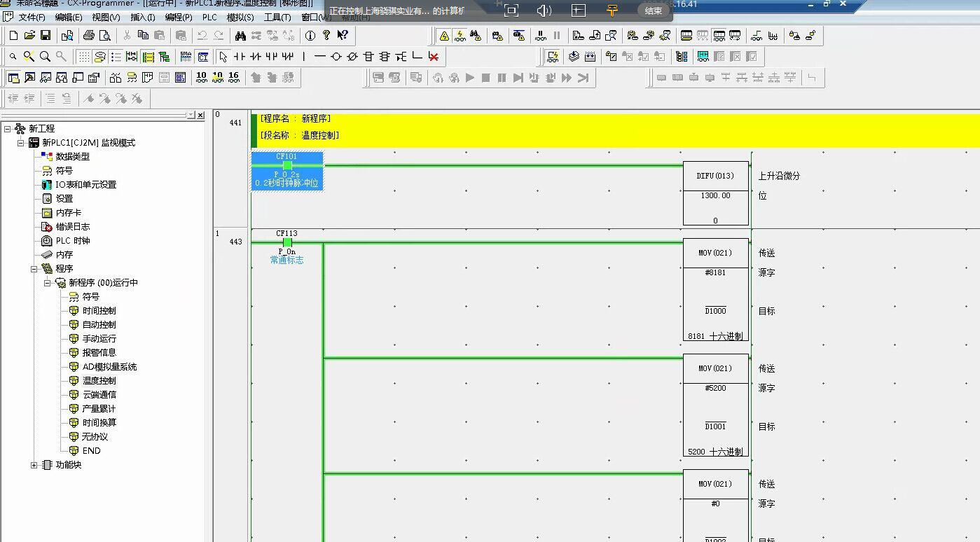Click the Print icon in toolbar
This screenshot has width=980, height=542.
(x=88, y=36)
